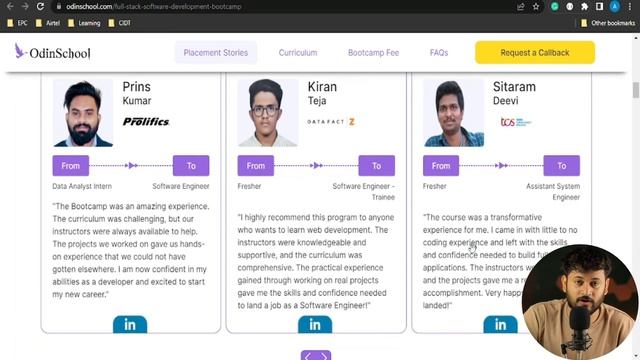
Task: Click From label on Sitaram card
Action: coord(441,166)
